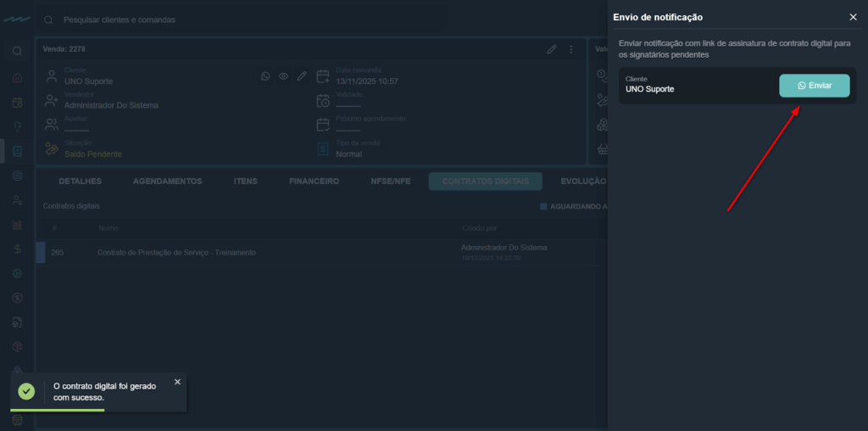The height and width of the screenshot is (431, 868).
Task: Select the Itens tab
Action: click(245, 182)
